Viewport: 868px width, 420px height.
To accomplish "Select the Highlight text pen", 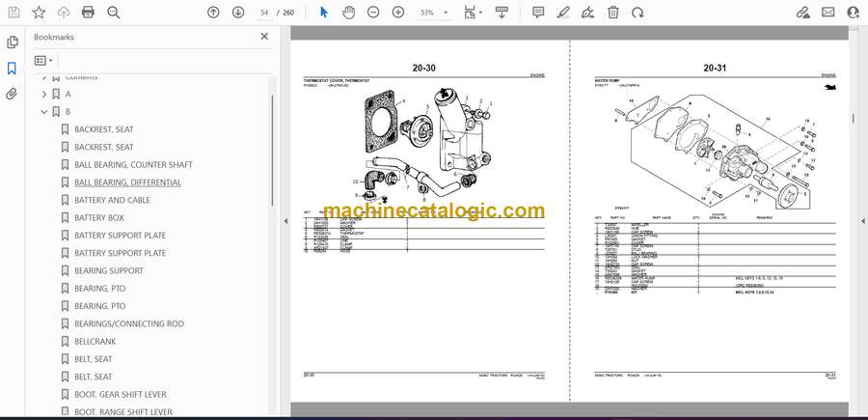I will point(563,13).
